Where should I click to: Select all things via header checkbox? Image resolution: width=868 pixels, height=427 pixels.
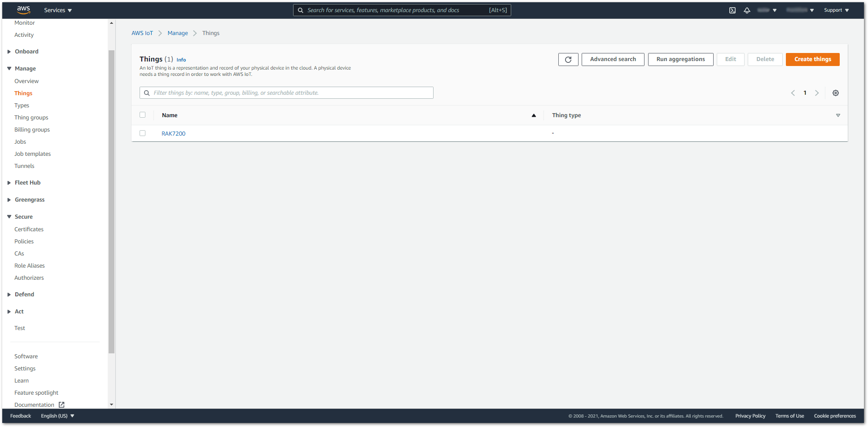(x=143, y=114)
